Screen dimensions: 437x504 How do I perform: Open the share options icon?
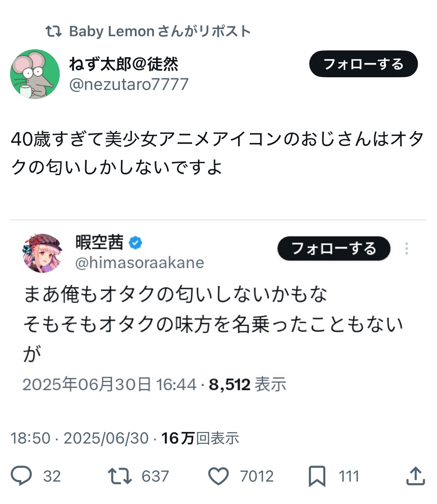(415, 476)
